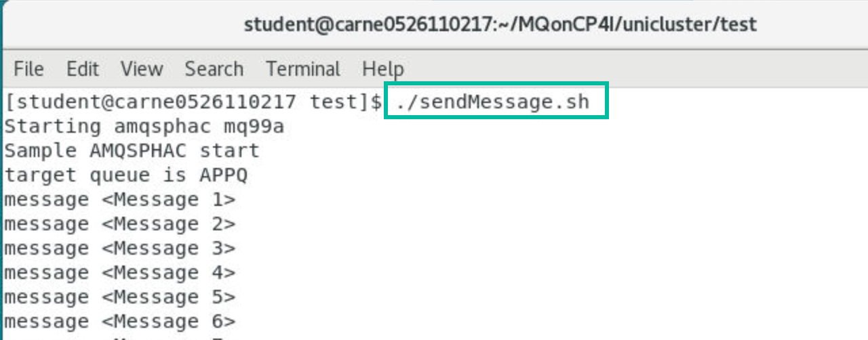
Task: Click the word APPQ in the output
Action: pyautogui.click(x=223, y=175)
